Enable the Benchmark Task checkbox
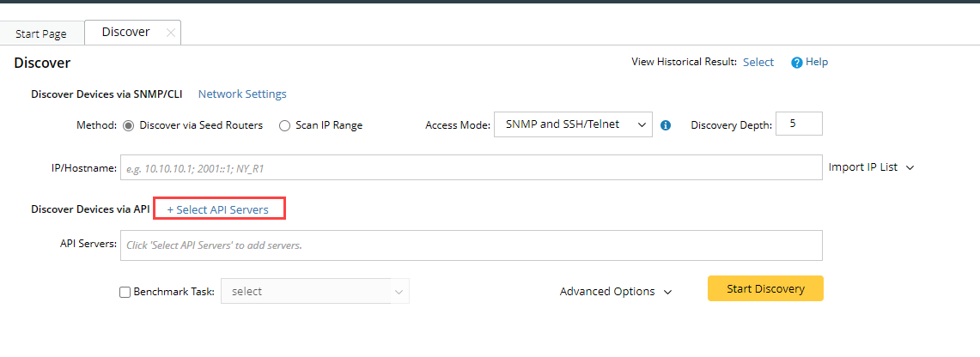This screenshot has height=357, width=980. coord(125,292)
